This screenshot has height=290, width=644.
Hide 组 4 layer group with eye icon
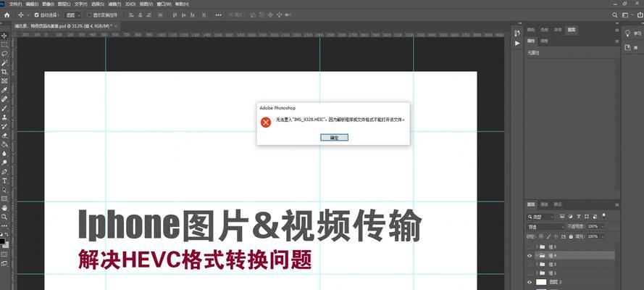pos(530,255)
